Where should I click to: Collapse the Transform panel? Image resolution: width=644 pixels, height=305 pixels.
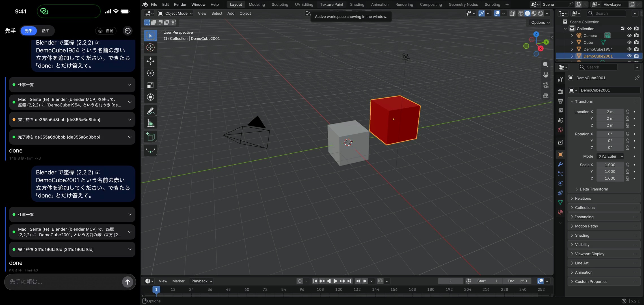coord(604,102)
